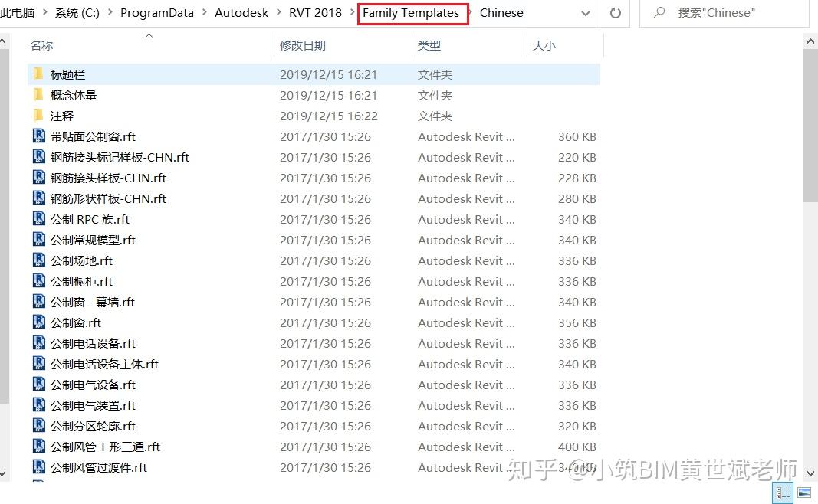Image resolution: width=818 pixels, height=504 pixels.
Task: Expand the chevron after RVT 2018 breadcrumb
Action: point(352,12)
